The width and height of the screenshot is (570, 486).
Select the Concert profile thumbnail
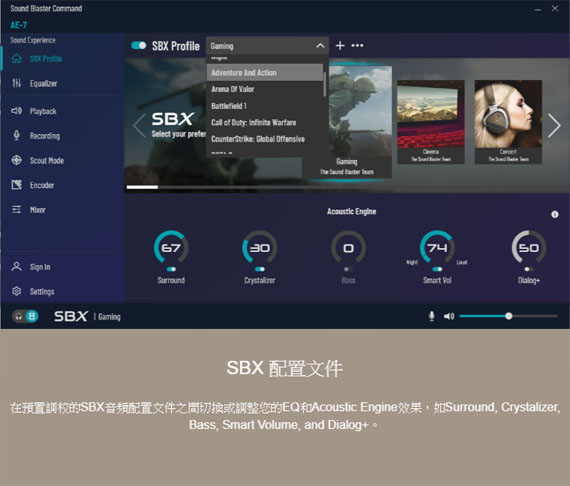[508, 122]
